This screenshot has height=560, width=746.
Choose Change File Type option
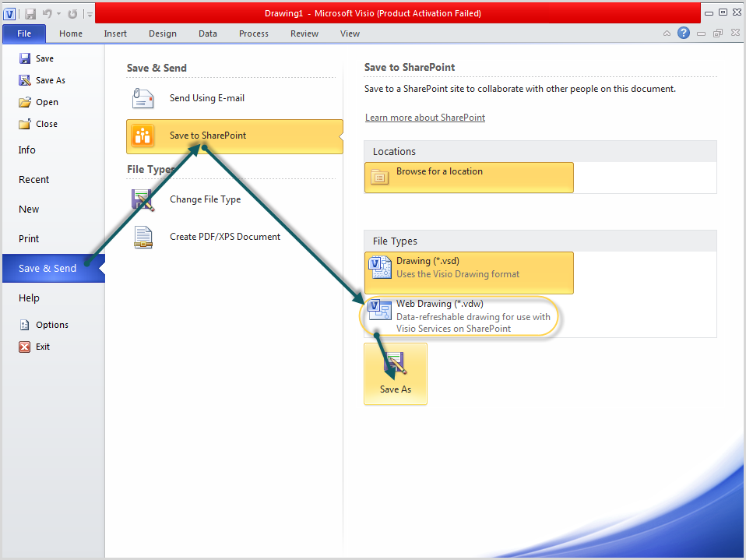coord(234,199)
